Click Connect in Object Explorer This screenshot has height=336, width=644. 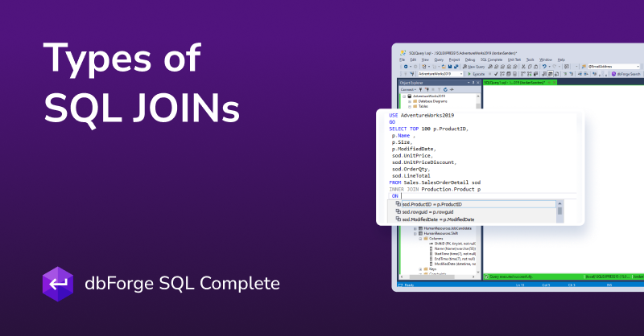point(408,89)
